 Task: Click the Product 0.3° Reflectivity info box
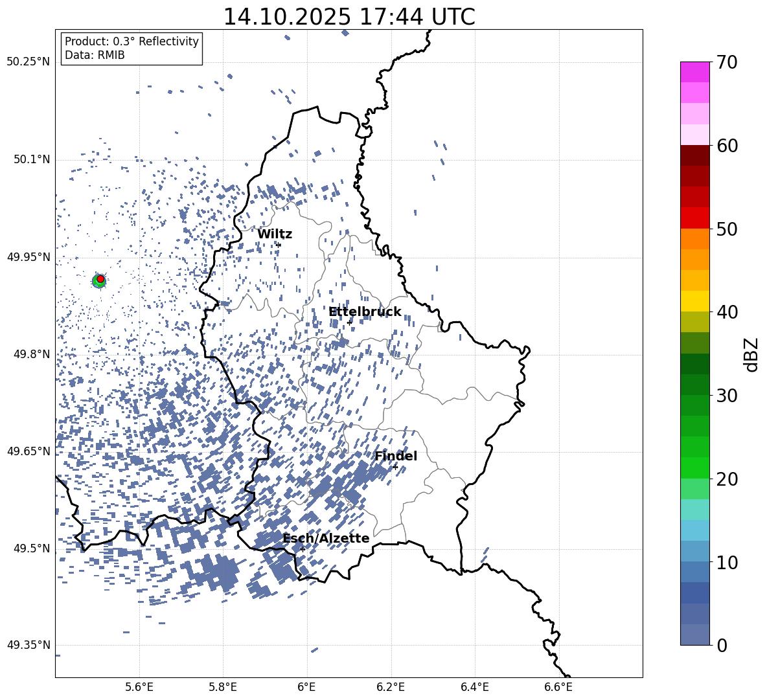[132, 49]
